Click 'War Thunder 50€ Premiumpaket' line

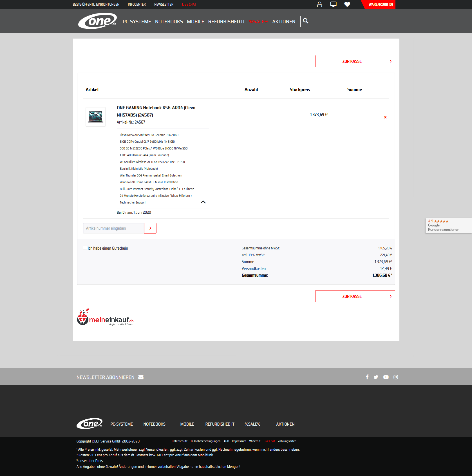(151, 175)
